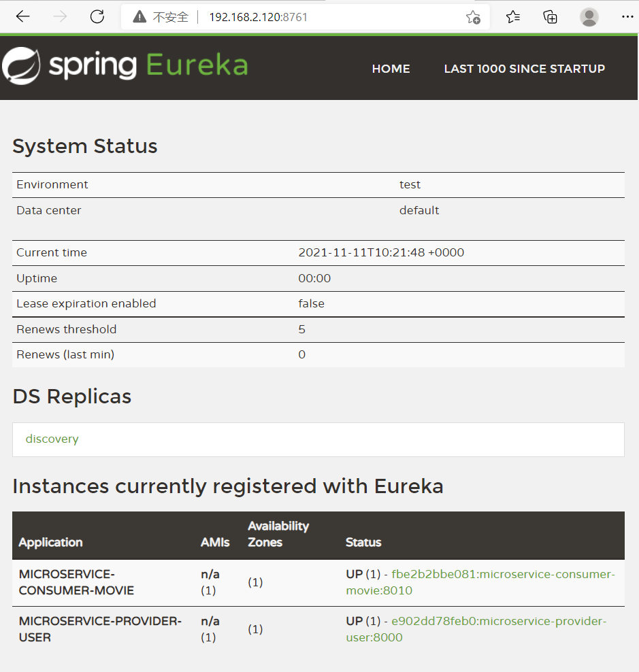Open the microservice-consumer-movie:8010 instance link
The height and width of the screenshot is (672, 639).
coord(480,582)
